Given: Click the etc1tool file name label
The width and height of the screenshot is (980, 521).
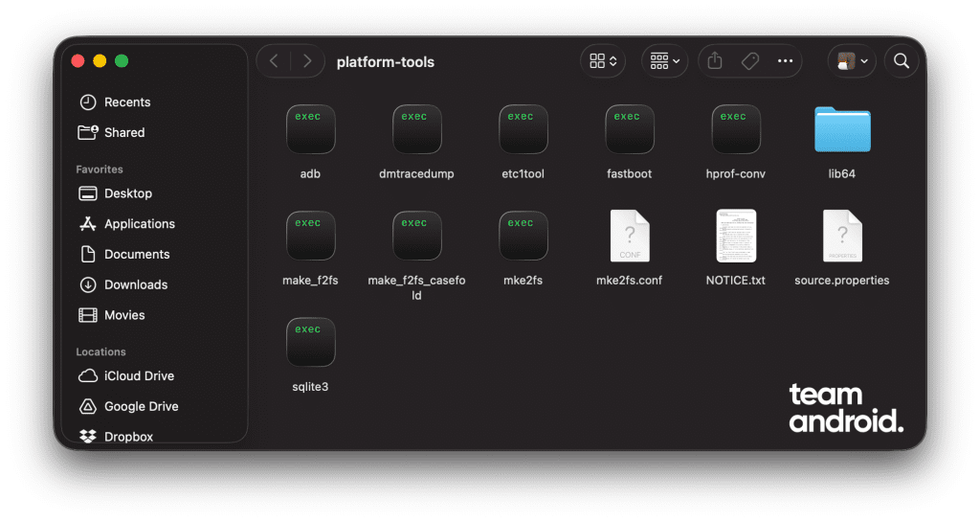Looking at the screenshot, I should 523,174.
